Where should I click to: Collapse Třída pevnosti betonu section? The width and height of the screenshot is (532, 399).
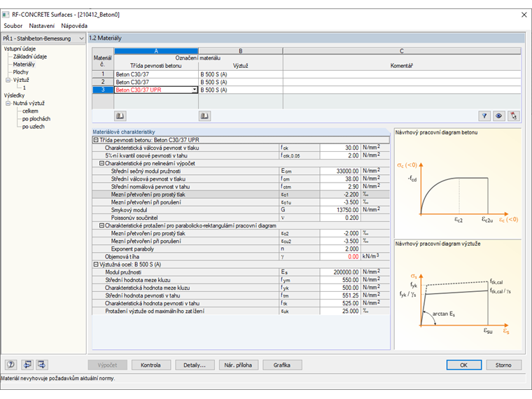coord(96,140)
